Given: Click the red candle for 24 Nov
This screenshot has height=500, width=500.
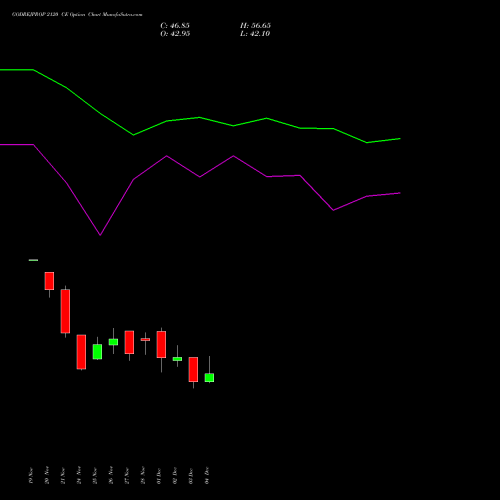Looking at the screenshot, I should 81,352.
